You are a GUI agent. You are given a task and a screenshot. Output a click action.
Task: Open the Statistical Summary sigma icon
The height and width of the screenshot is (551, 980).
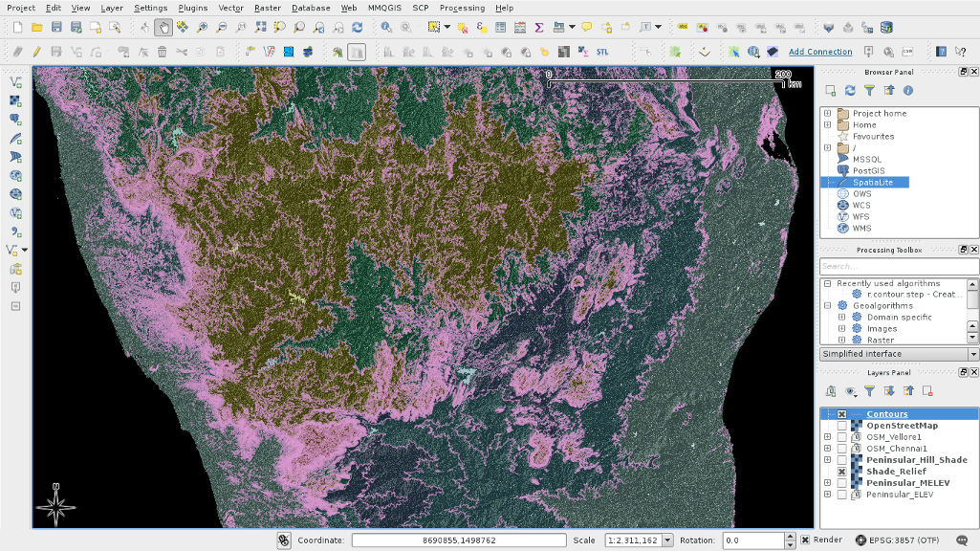(539, 28)
